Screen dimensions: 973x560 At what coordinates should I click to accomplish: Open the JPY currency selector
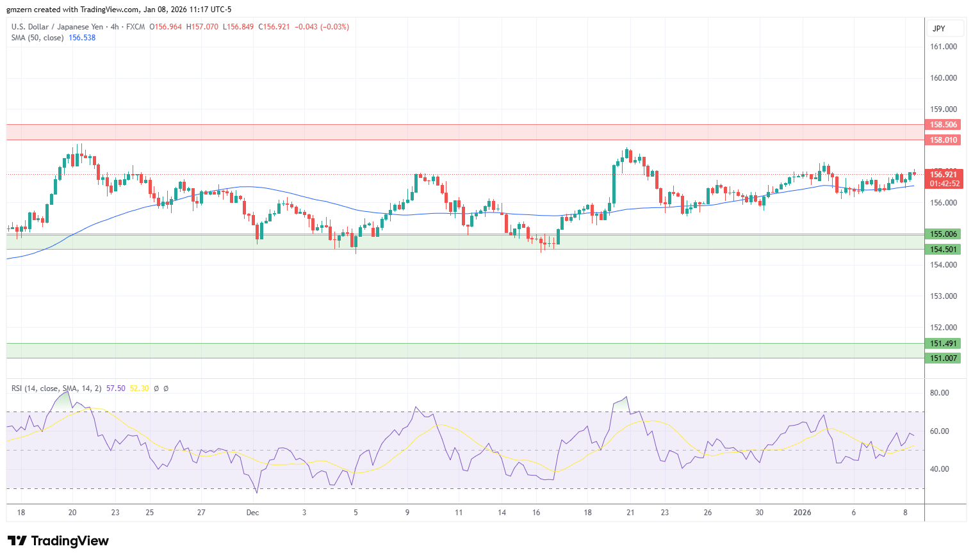945,28
